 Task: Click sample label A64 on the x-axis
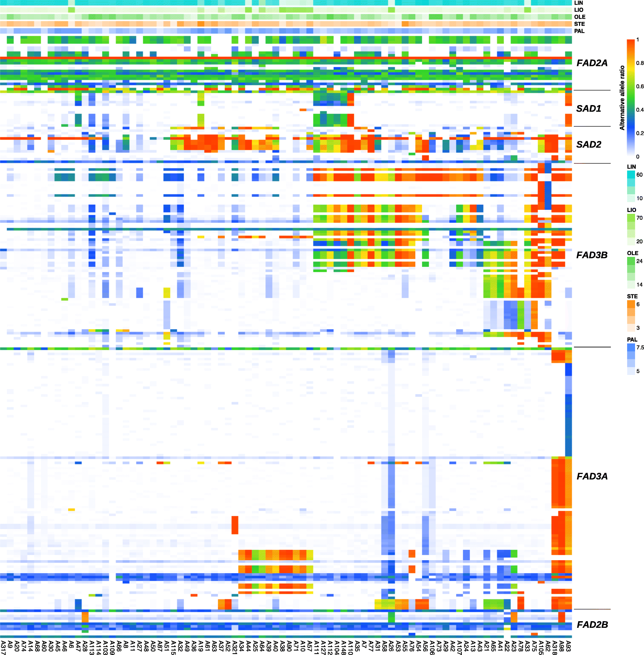tap(262, 645)
